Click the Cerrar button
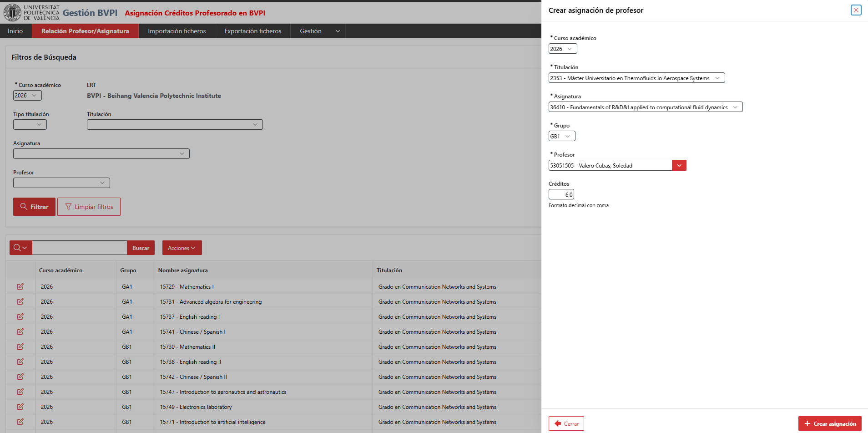The image size is (868, 433). [x=566, y=423]
